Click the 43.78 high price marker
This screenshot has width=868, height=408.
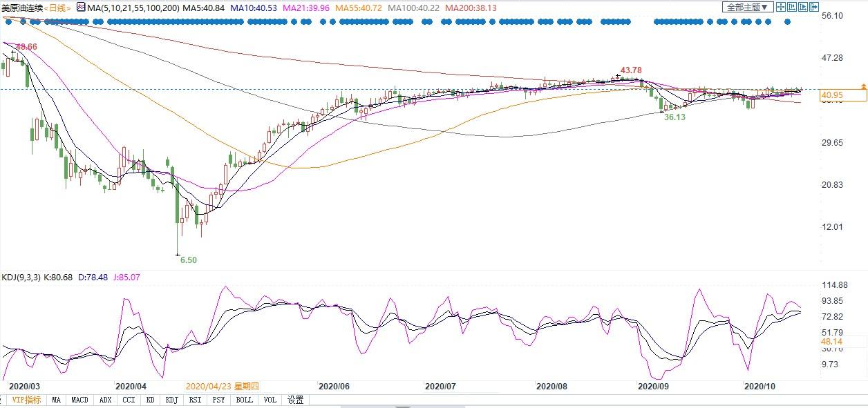tap(631, 70)
